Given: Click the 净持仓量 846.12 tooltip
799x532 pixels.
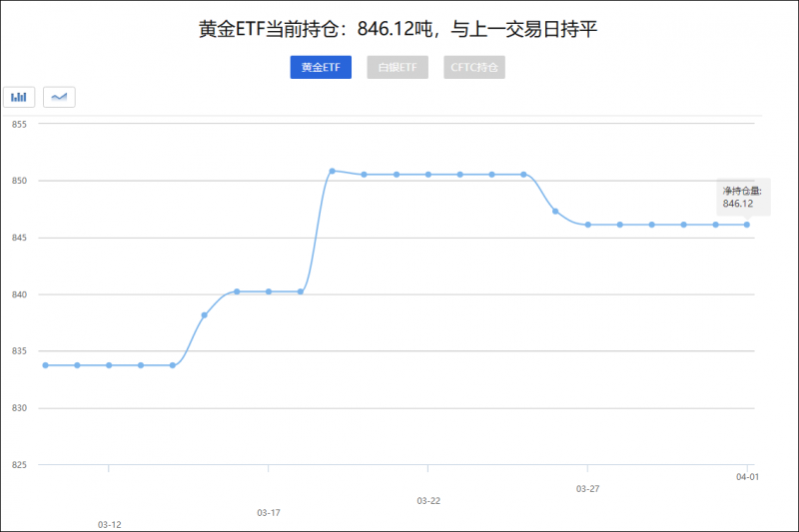Looking at the screenshot, I should pos(741,197).
